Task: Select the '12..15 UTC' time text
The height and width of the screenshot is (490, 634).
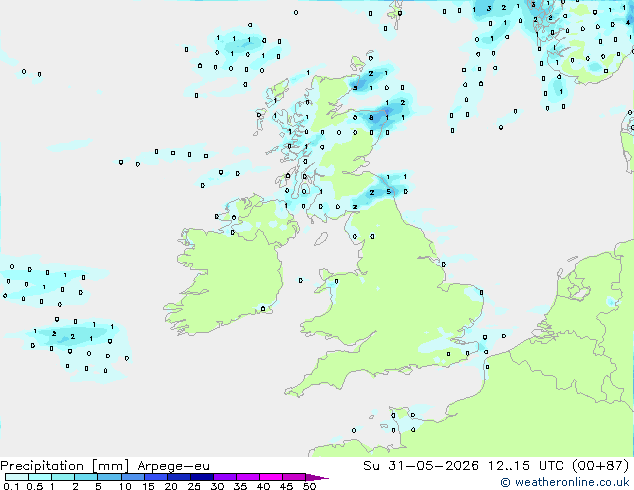Action: [526, 466]
